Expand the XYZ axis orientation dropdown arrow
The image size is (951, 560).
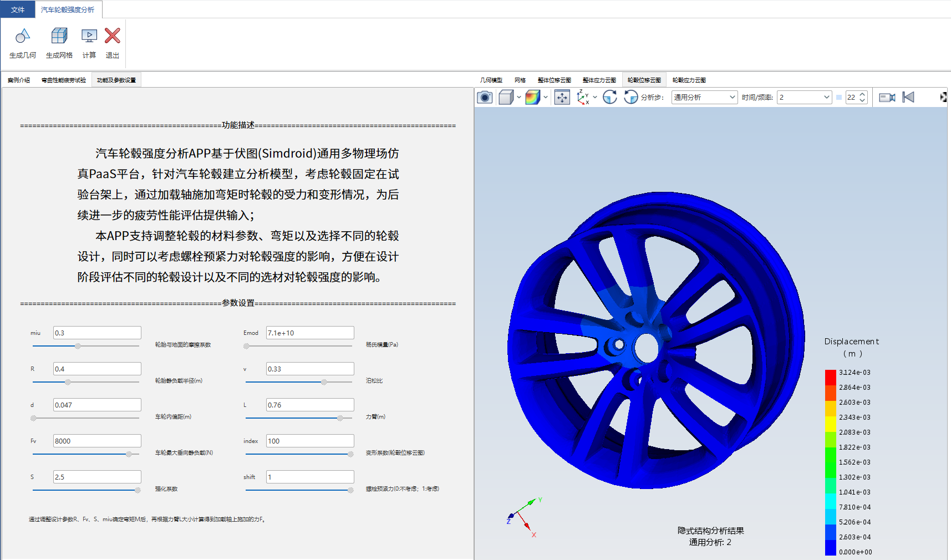[595, 98]
